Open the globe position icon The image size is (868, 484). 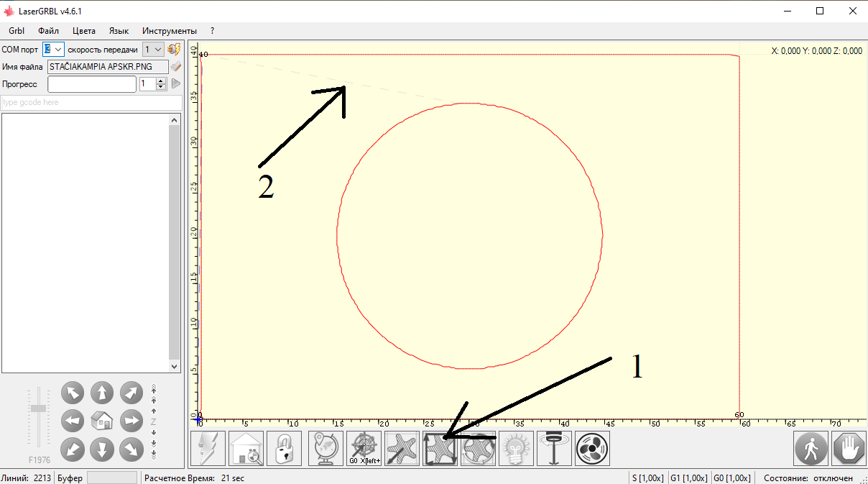[x=325, y=448]
